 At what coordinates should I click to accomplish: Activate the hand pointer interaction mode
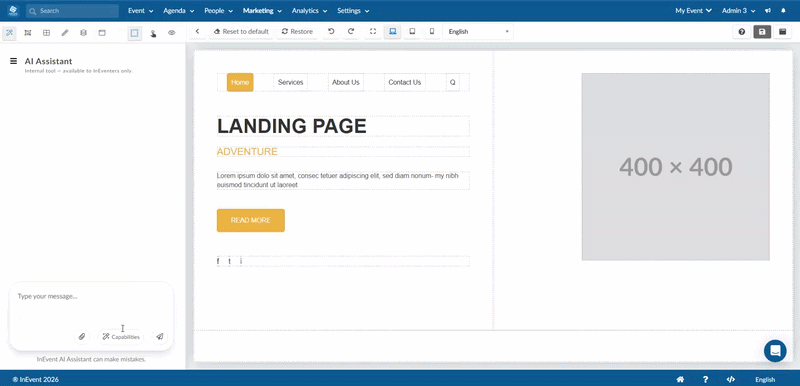click(x=153, y=33)
